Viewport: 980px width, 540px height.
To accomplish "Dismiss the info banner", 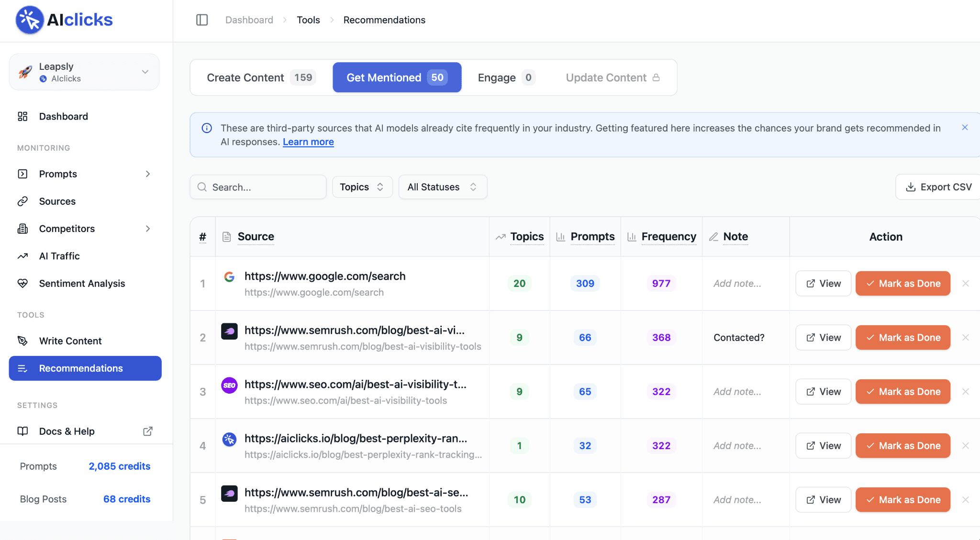I will (x=965, y=127).
